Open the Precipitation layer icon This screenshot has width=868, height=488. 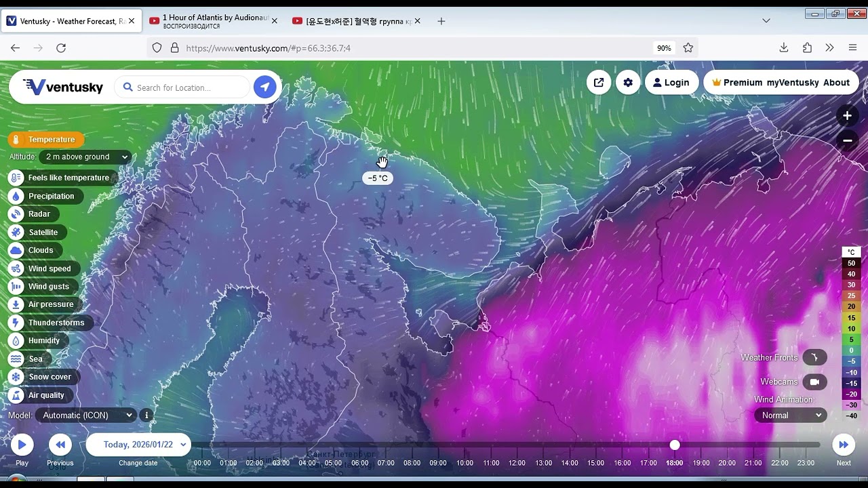pyautogui.click(x=16, y=196)
